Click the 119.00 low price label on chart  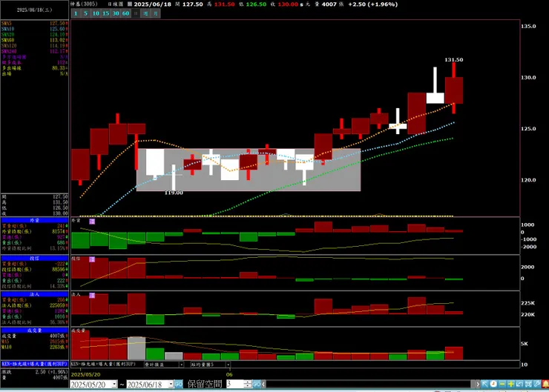tap(174, 193)
